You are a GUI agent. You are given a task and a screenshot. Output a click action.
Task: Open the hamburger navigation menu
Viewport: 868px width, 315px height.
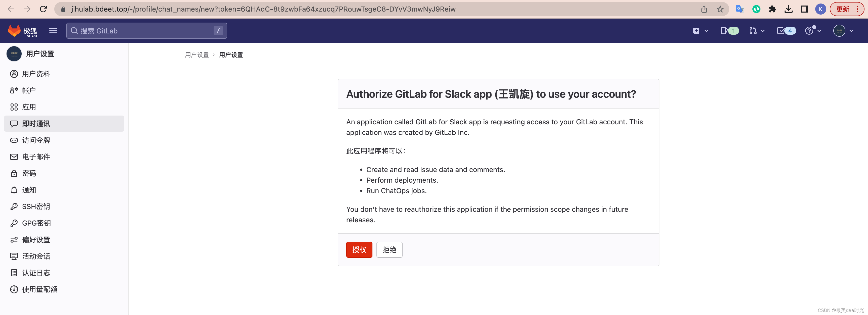53,31
